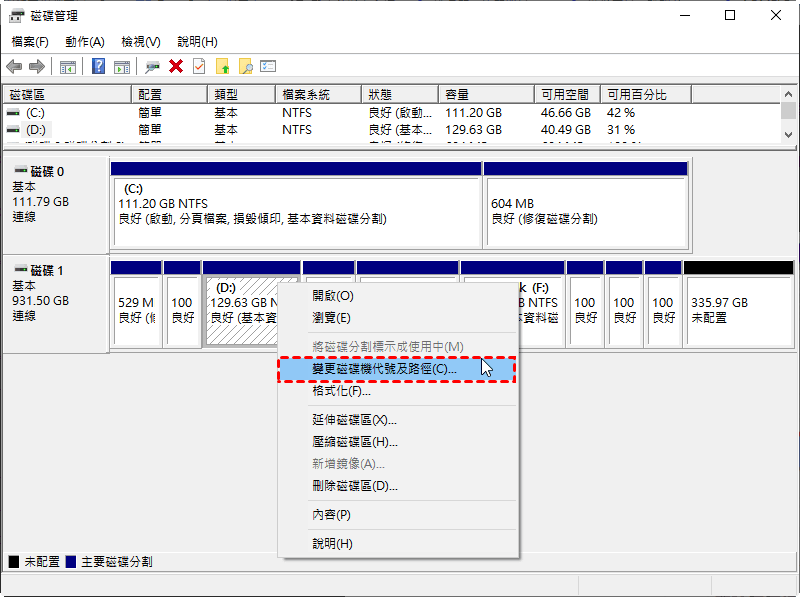Click the folder with green arrow icon
This screenshot has height=597, width=800.
[x=223, y=66]
